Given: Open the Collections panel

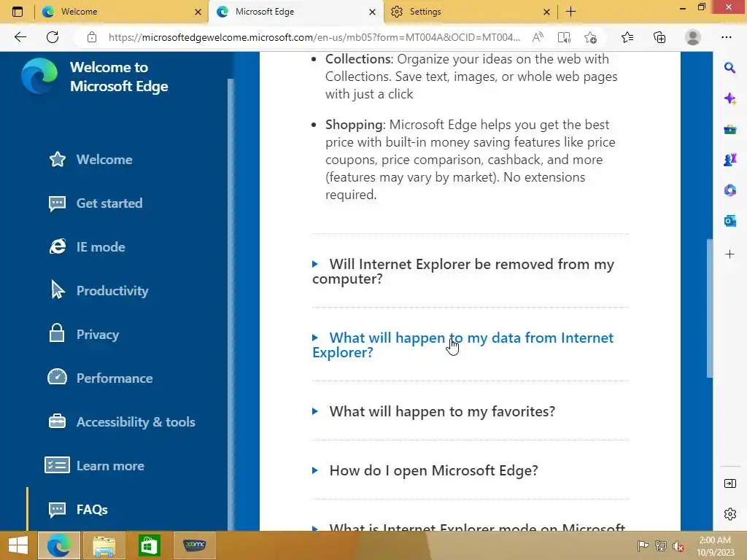Looking at the screenshot, I should coord(659,37).
